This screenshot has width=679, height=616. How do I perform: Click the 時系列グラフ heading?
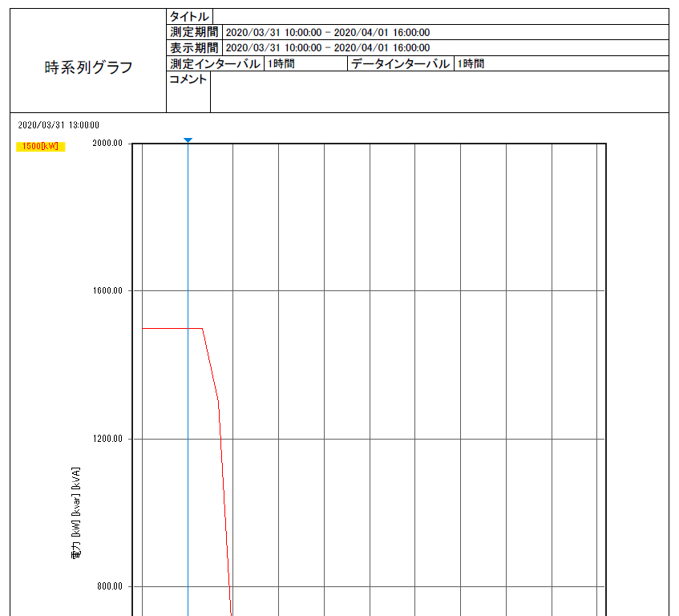pyautogui.click(x=88, y=68)
